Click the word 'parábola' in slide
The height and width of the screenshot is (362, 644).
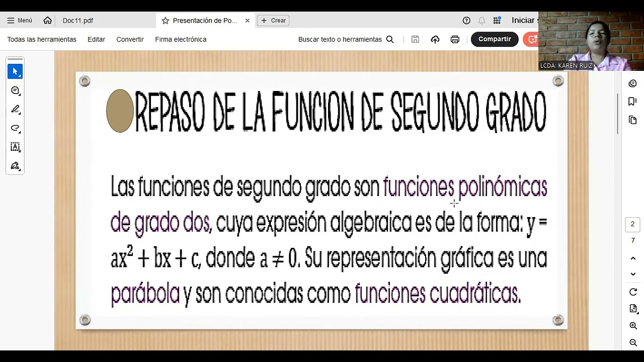(145, 294)
